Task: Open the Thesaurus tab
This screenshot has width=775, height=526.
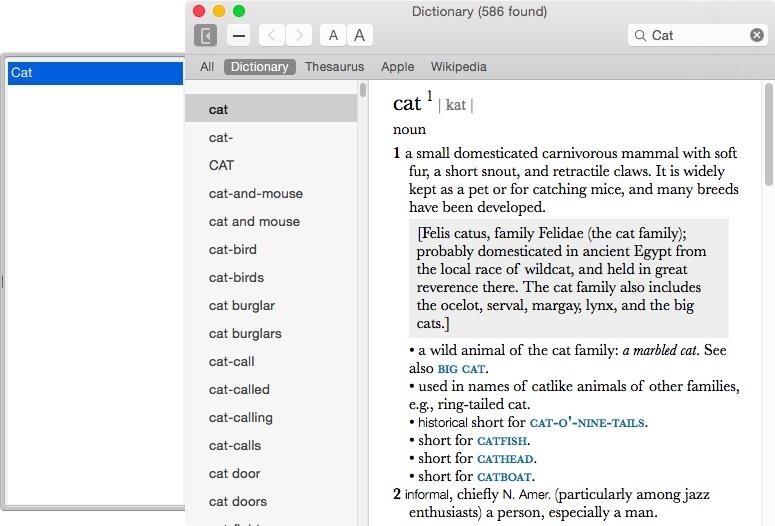Action: coord(334,67)
